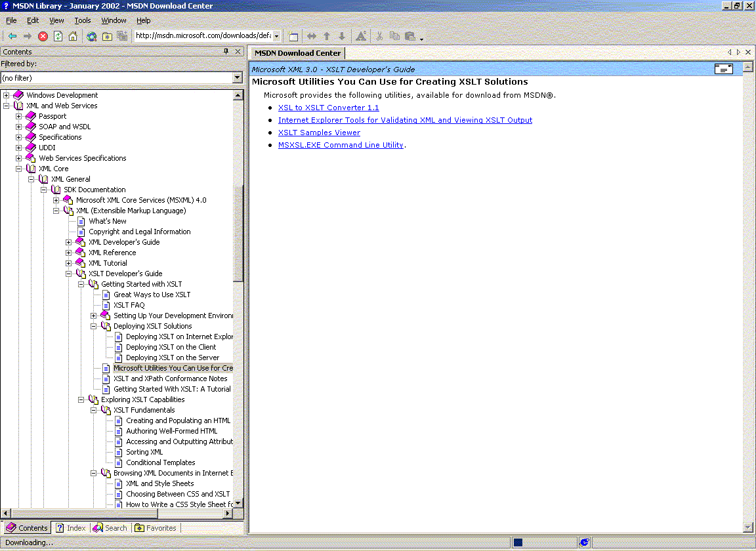Screen dimensions: 756x551
Task: Open the File menu
Action: point(11,20)
